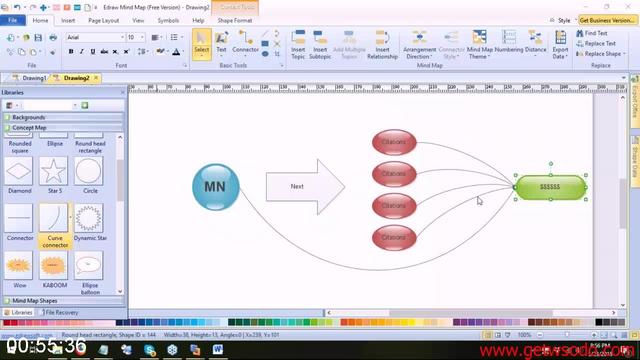
Task: Open the Shape Format tab
Action: (234, 20)
